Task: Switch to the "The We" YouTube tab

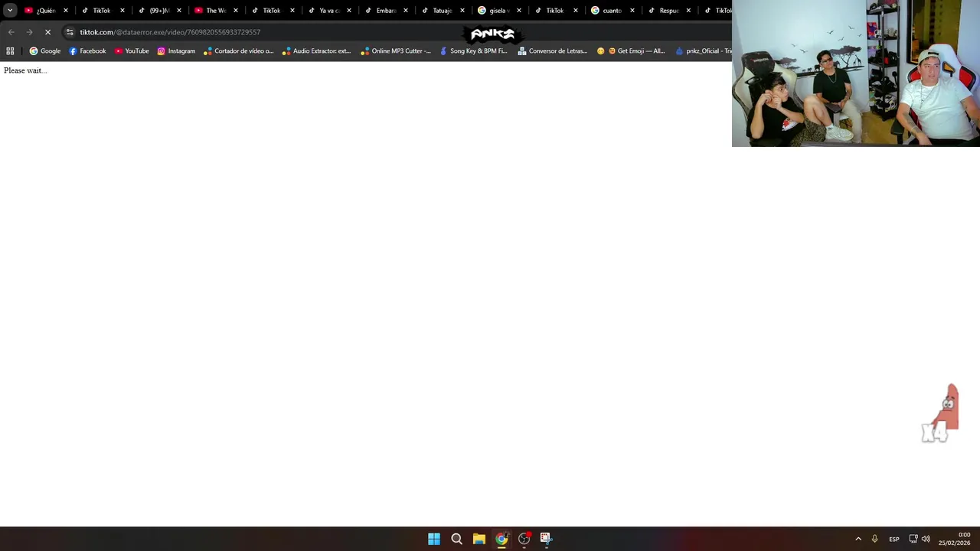Action: point(217,11)
